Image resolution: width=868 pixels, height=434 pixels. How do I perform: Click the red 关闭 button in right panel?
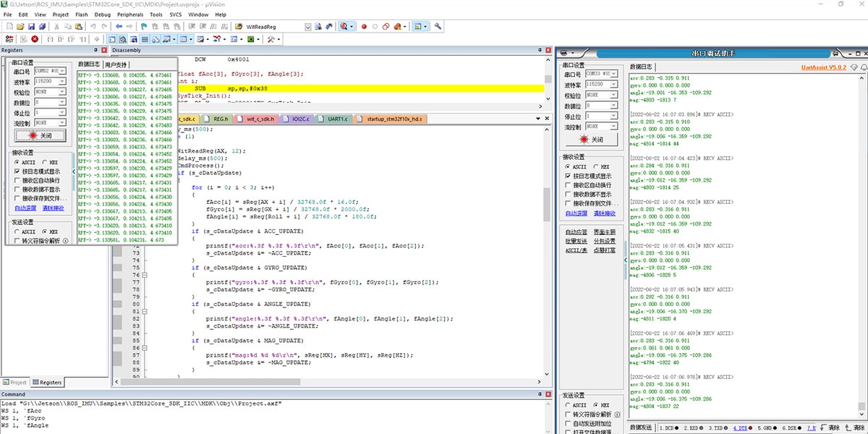[592, 140]
